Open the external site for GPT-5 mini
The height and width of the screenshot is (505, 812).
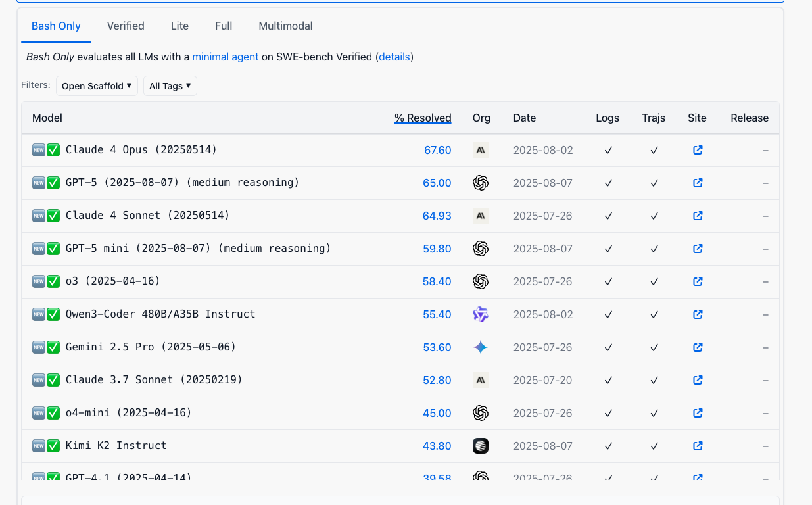click(x=697, y=249)
